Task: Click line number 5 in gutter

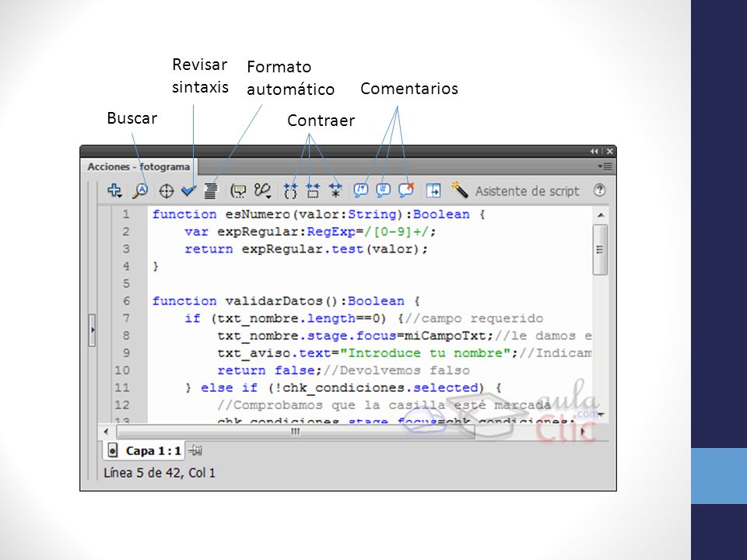Action: coord(126,283)
